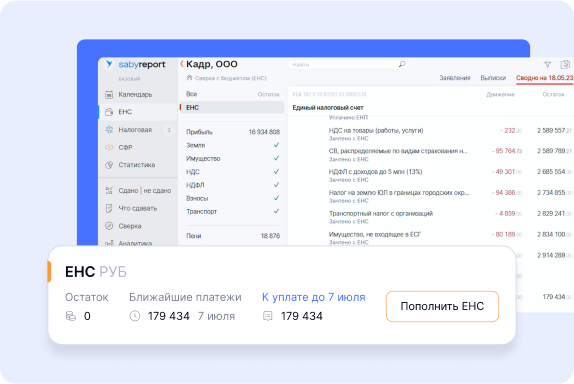The width and height of the screenshot is (574, 384).
Task: Click the back arrow before Кадр, ООО
Action: coord(182,64)
